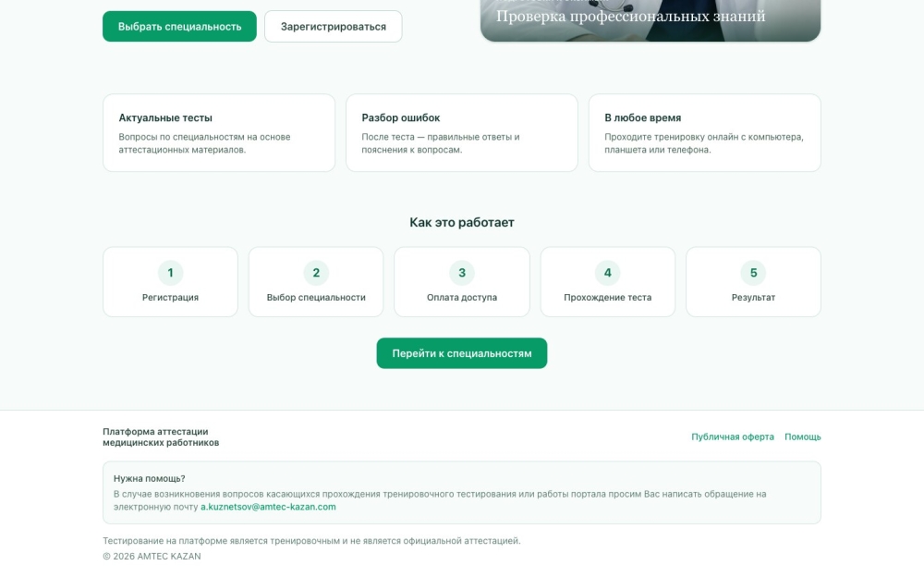Image resolution: width=924 pixels, height=578 pixels.
Task: Click description «После теста — правильные ответы»
Action: click(441, 143)
